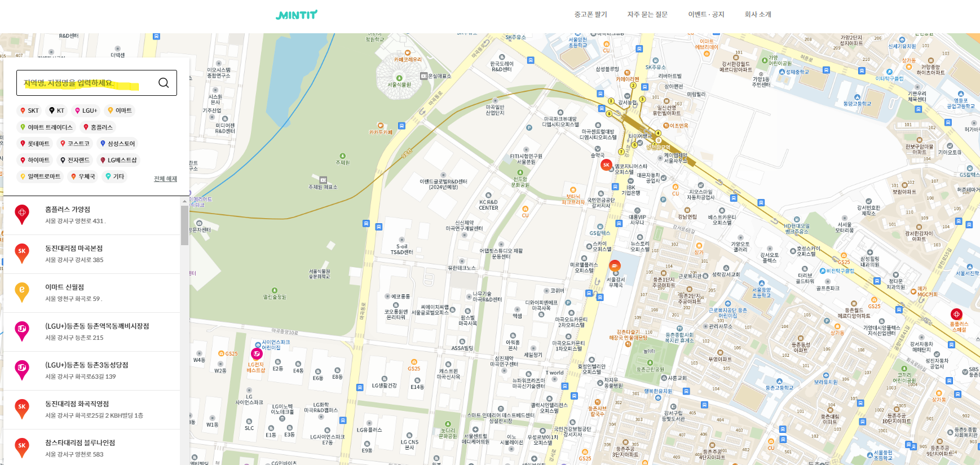The width and height of the screenshot is (980, 465).
Task: Select 등촌역목동깨비시장점 list entry
Action: [x=92, y=332]
